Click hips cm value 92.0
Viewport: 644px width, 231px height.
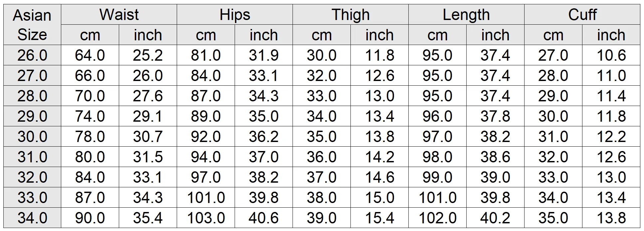pyautogui.click(x=206, y=136)
